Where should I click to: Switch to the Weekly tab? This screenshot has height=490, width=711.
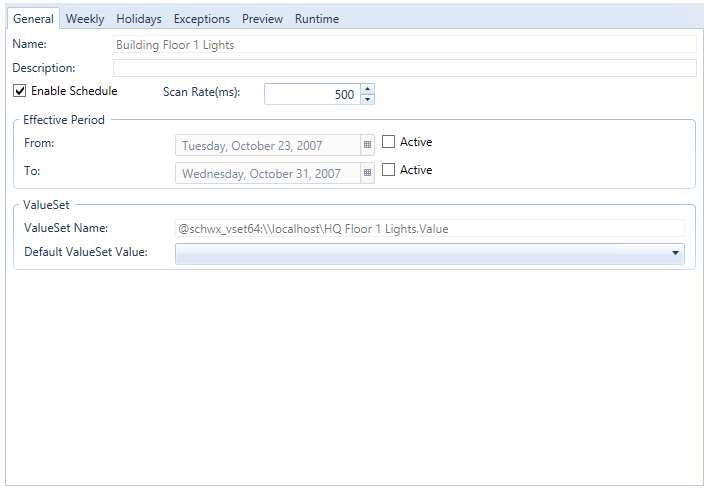pos(85,19)
